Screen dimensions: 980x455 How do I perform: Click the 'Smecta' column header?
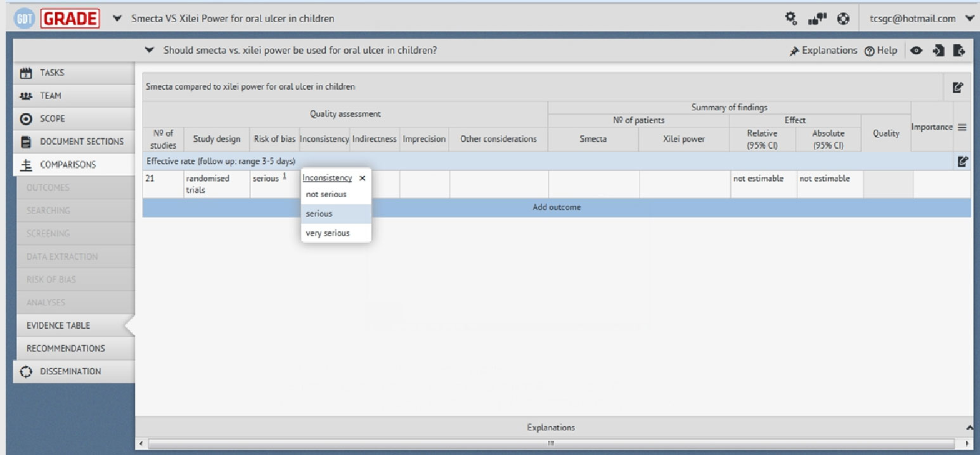[593, 139]
